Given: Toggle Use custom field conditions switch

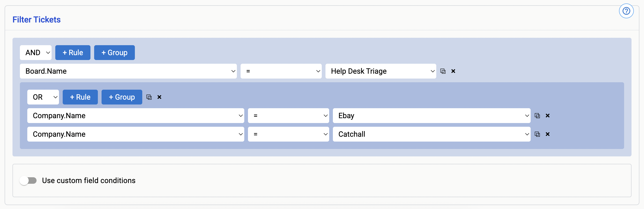Looking at the screenshot, I should point(28,180).
